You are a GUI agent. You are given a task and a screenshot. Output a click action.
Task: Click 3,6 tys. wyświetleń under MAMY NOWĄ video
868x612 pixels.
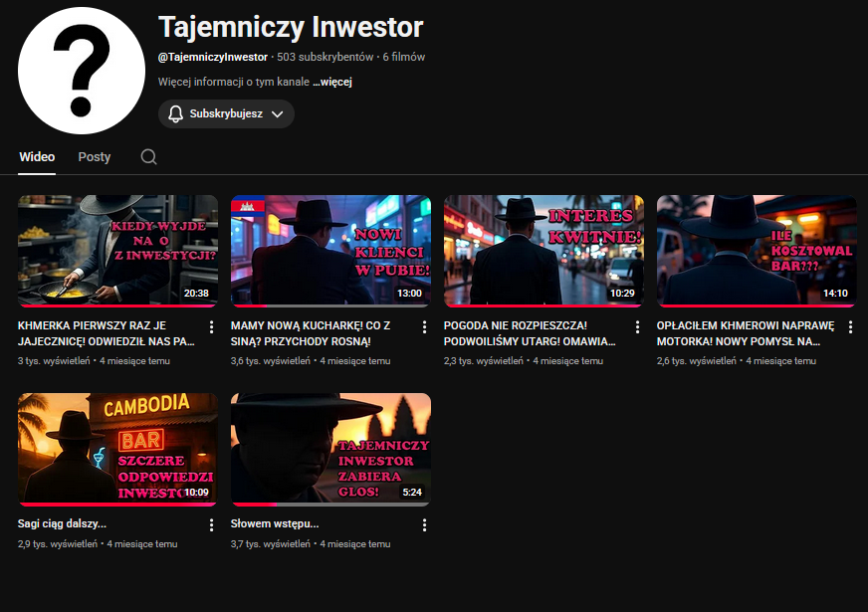[x=271, y=361]
